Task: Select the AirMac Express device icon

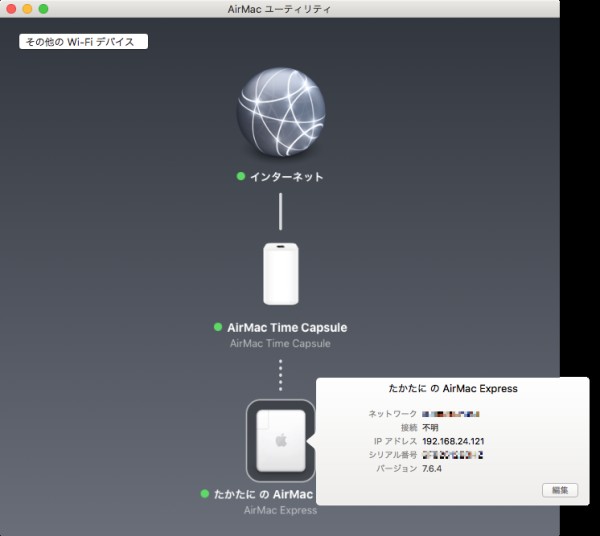Action: click(281, 441)
